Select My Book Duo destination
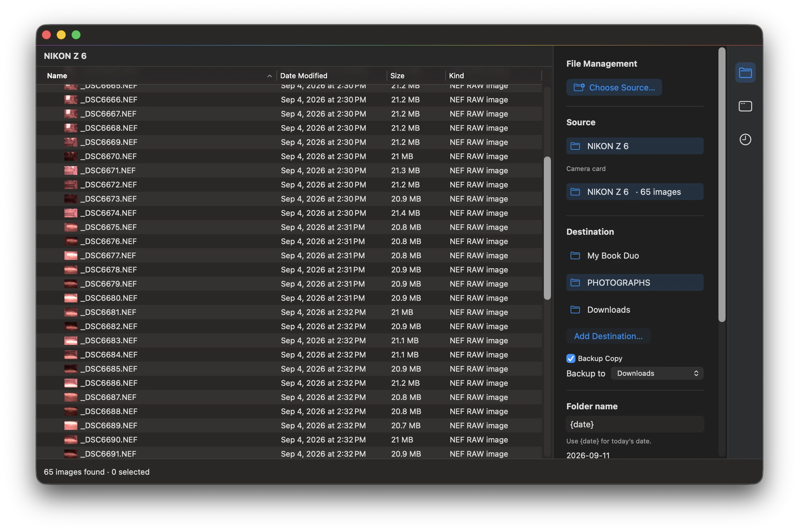Screen dimensions: 799x532 tap(635, 255)
